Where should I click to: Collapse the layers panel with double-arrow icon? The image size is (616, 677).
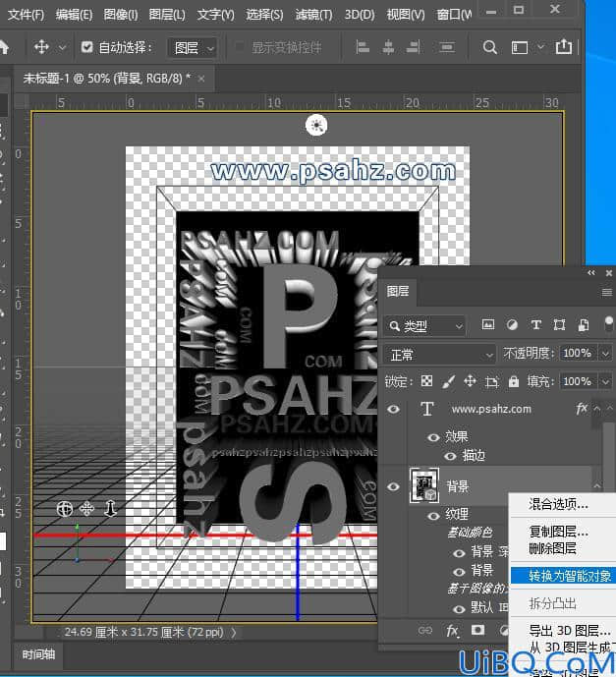click(x=591, y=273)
